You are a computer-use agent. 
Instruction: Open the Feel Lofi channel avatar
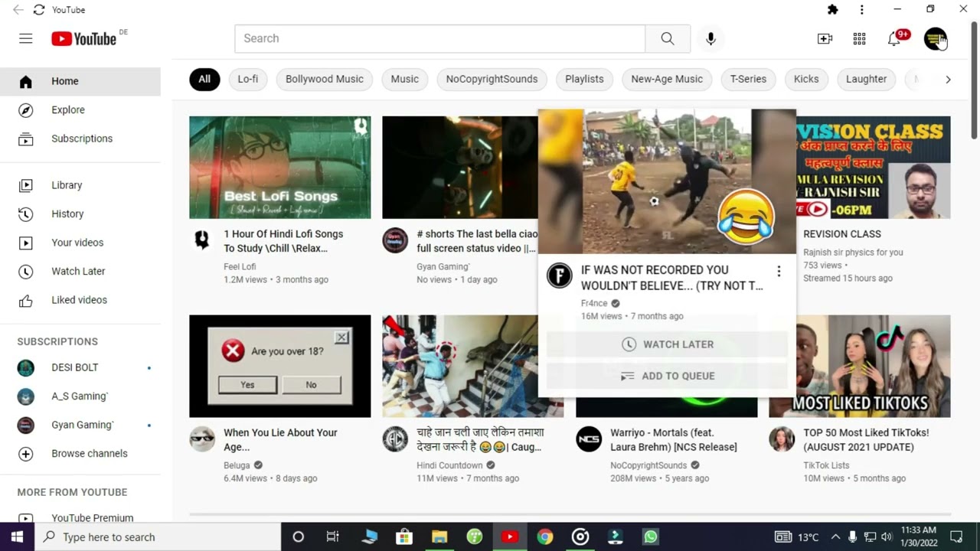(202, 240)
